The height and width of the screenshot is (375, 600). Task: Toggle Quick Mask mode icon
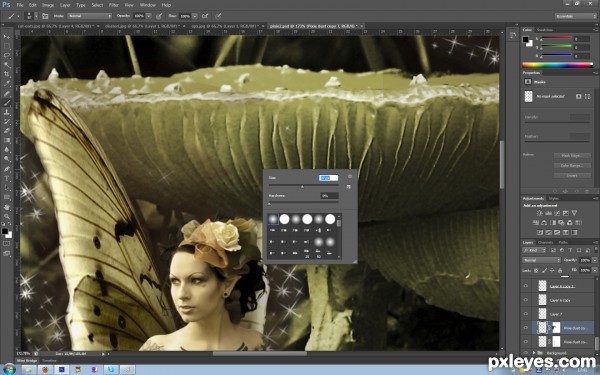click(x=7, y=243)
